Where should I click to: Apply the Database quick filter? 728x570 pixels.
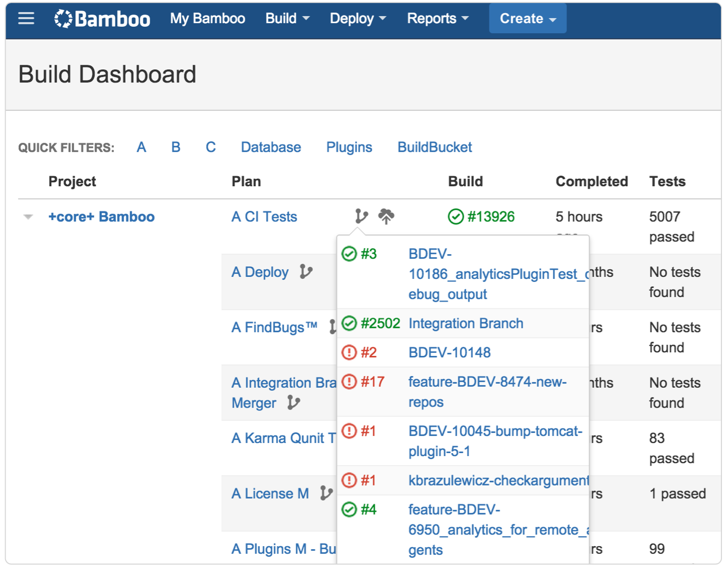[x=271, y=147]
